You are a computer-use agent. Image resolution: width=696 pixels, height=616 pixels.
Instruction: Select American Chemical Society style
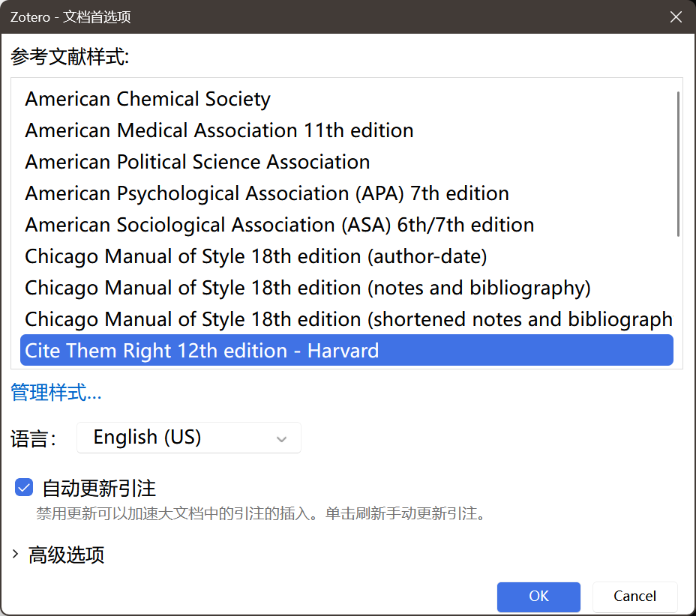coord(148,99)
